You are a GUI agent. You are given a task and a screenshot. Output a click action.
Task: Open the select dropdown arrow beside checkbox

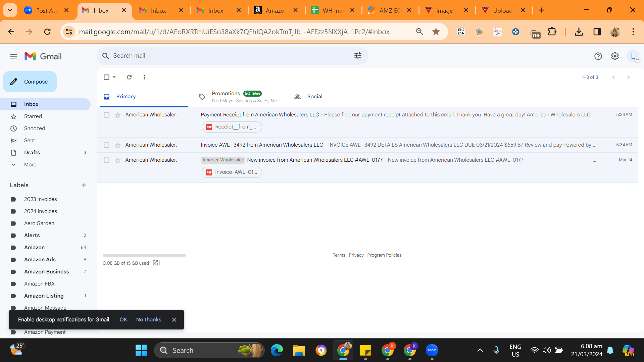pos(114,77)
